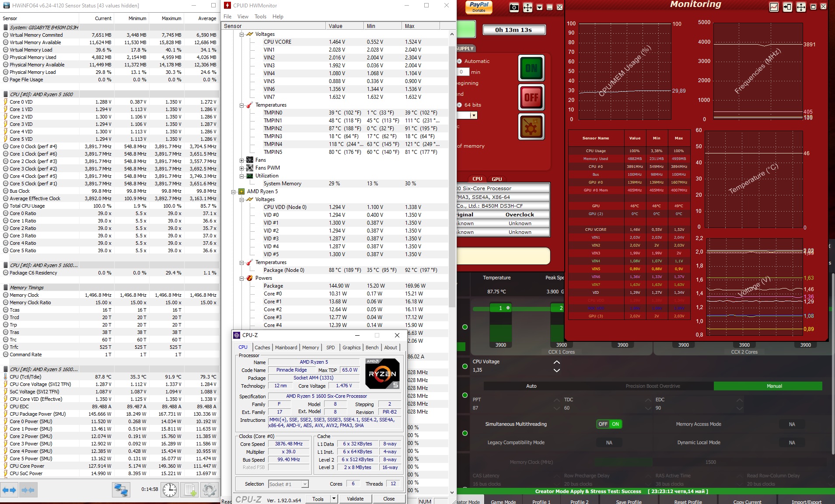Select Manual overclocking mode
Image resolution: width=835 pixels, height=504 pixels.
(x=768, y=386)
